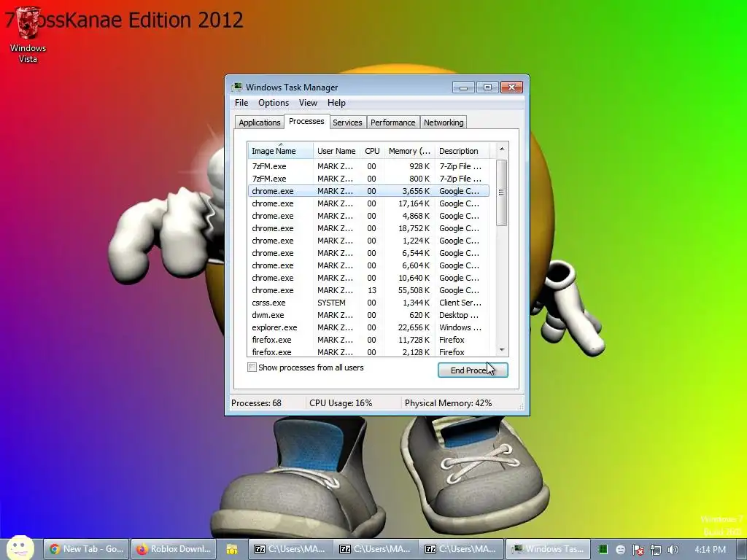The image size is (747, 560).
Task: Open the Windows Vista recycle bin desktop icon
Action: [28, 35]
